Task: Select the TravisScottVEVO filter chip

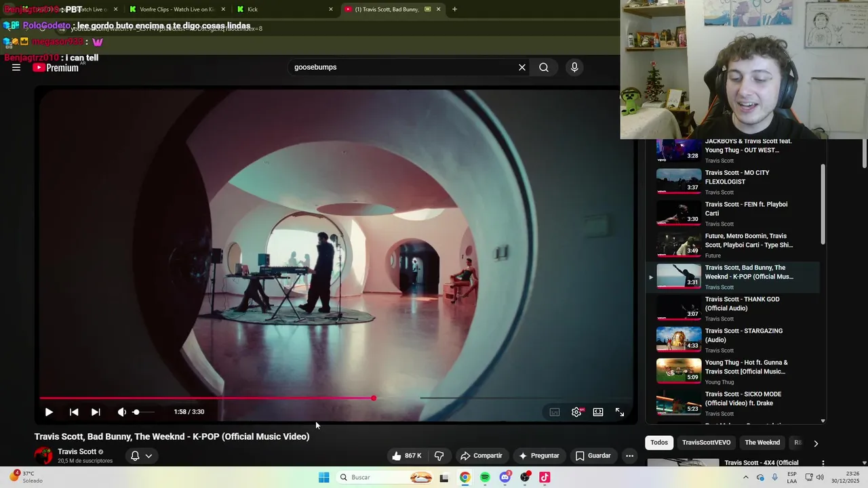Action: click(706, 443)
